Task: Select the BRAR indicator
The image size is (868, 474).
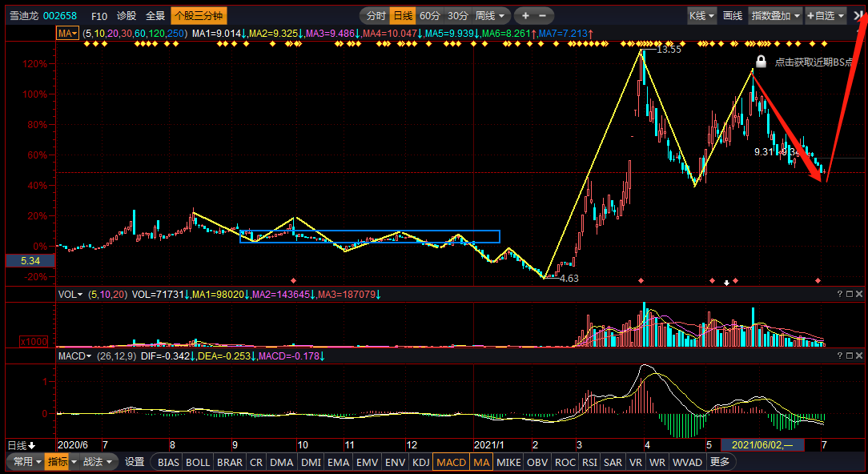Action: [x=230, y=462]
